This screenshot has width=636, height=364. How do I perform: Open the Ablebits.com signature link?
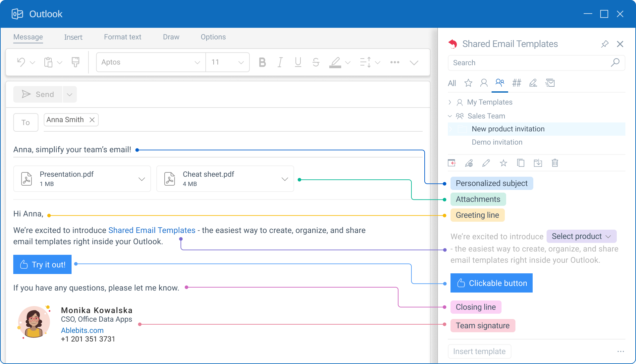pyautogui.click(x=82, y=330)
